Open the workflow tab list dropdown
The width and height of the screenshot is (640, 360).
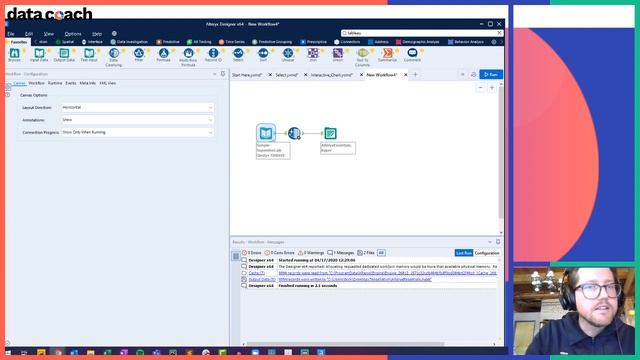coord(462,75)
